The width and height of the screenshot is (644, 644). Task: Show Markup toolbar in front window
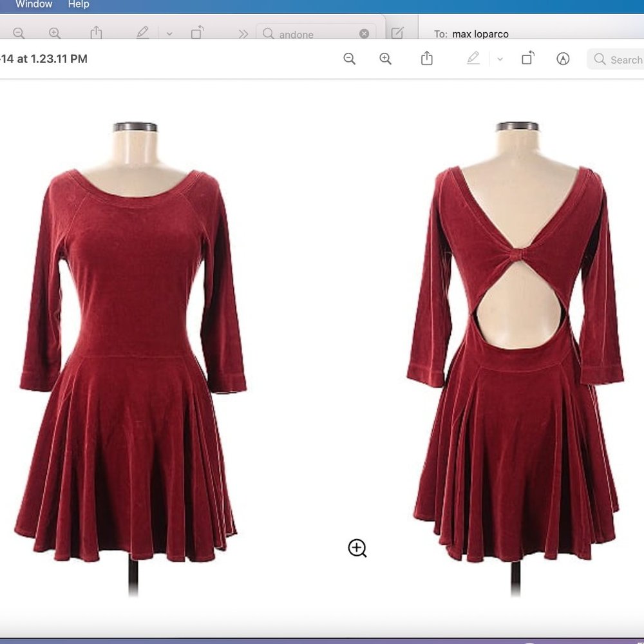point(563,59)
